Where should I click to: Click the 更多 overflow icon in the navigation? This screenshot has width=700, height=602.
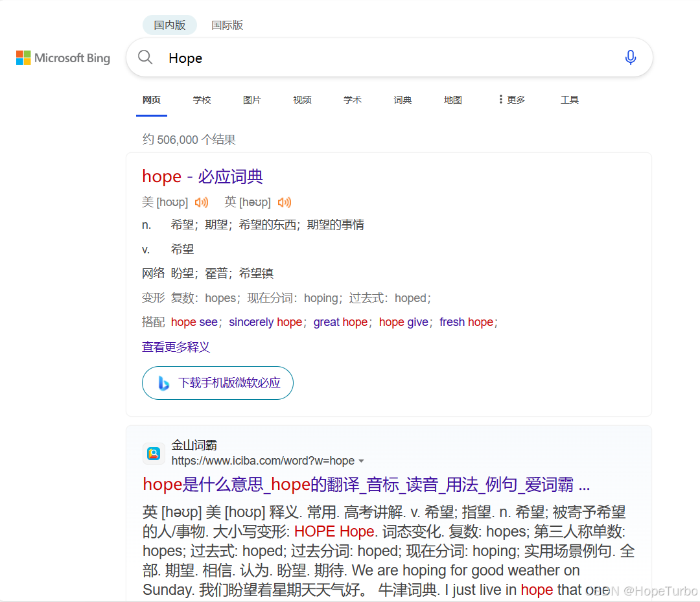tap(500, 99)
